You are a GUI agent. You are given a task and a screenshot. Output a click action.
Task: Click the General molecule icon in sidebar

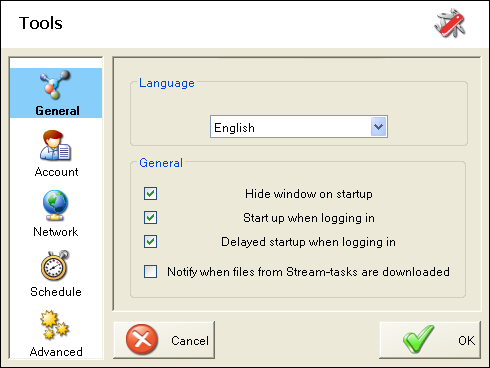click(55, 85)
